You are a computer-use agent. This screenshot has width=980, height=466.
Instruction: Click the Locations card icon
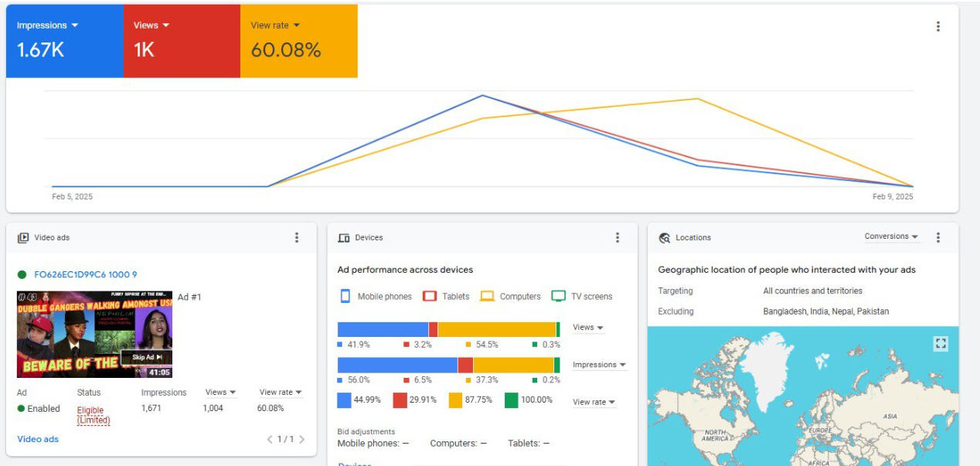(665, 238)
